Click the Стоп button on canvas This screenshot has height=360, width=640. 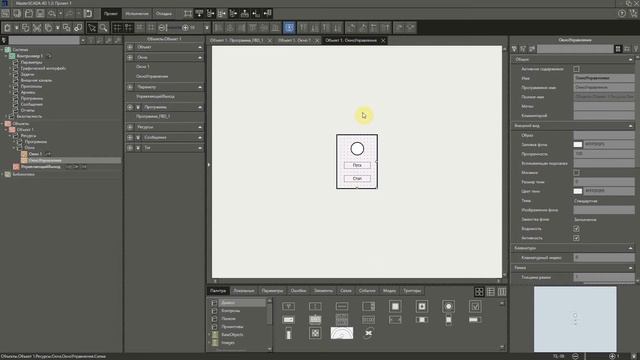(x=357, y=179)
